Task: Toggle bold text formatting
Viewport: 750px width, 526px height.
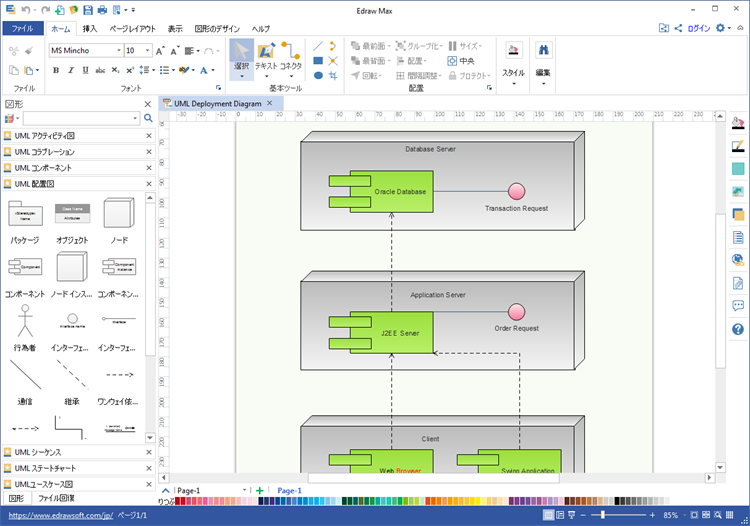Action: click(56, 70)
